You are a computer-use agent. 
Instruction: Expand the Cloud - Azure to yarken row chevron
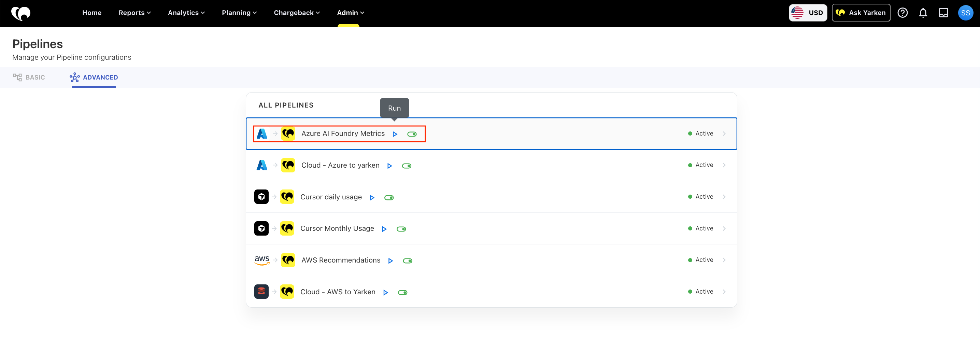point(724,165)
